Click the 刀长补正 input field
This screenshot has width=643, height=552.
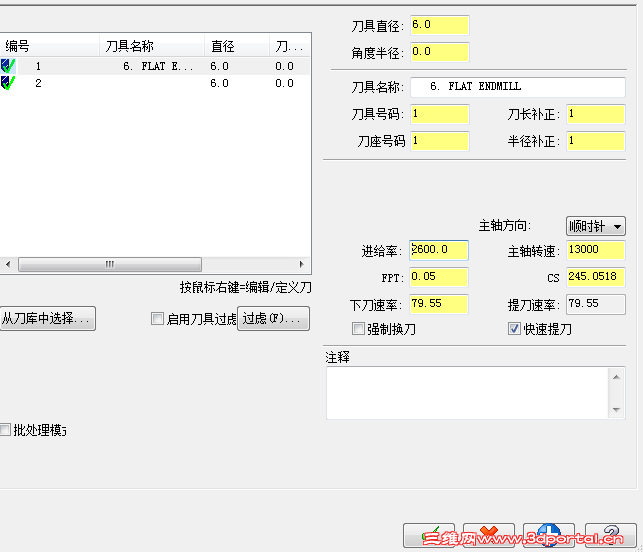click(595, 114)
